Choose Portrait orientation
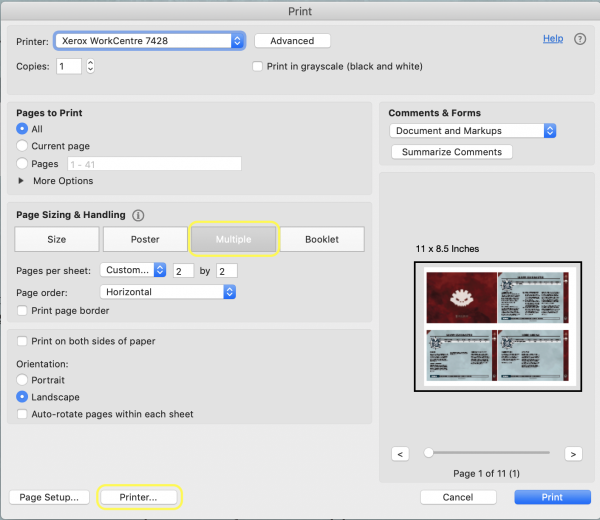600x520 pixels. pos(23,380)
